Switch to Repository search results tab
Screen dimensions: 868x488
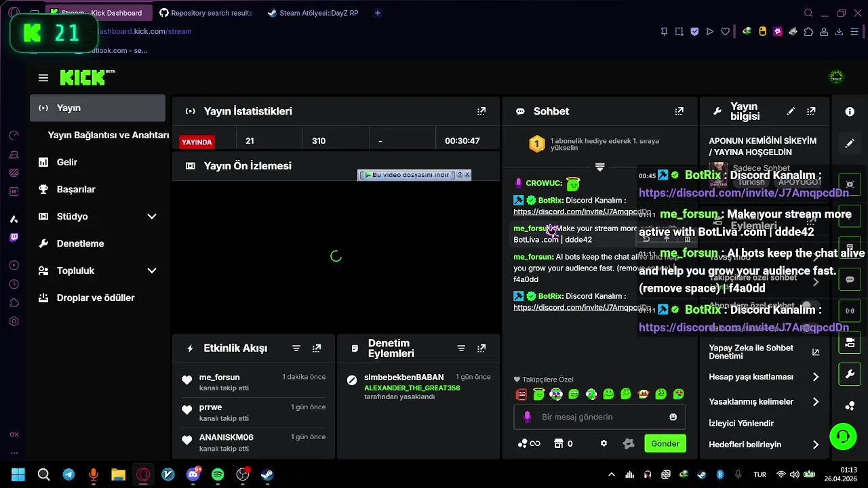[x=205, y=13]
